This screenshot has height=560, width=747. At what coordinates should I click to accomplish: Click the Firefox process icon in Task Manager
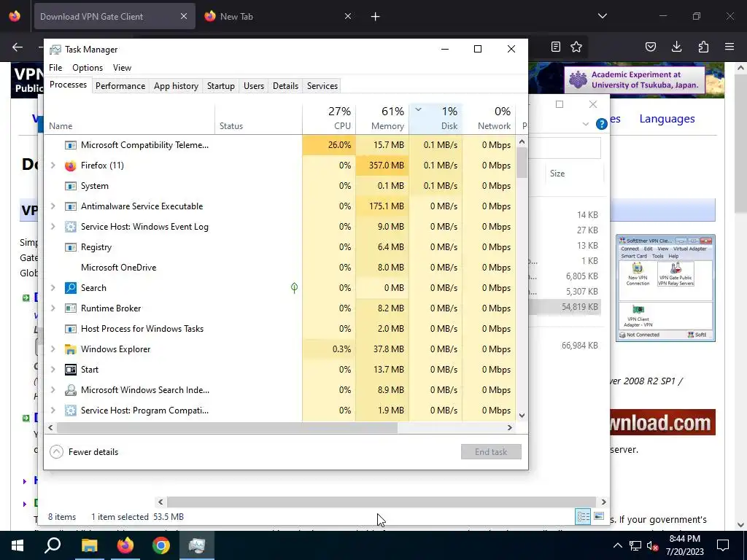71,166
